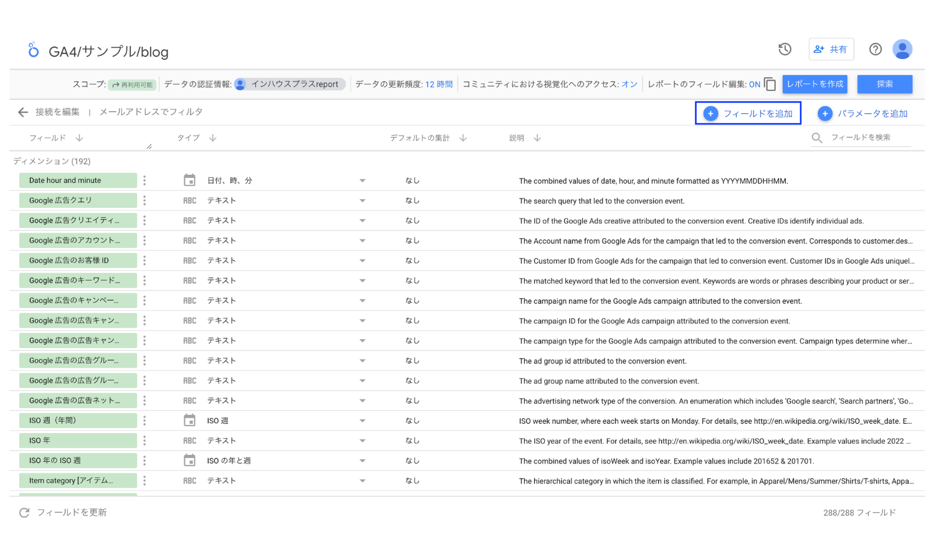Change data refresh frequency 12 時間
This screenshot has width=934, height=560.
click(438, 84)
